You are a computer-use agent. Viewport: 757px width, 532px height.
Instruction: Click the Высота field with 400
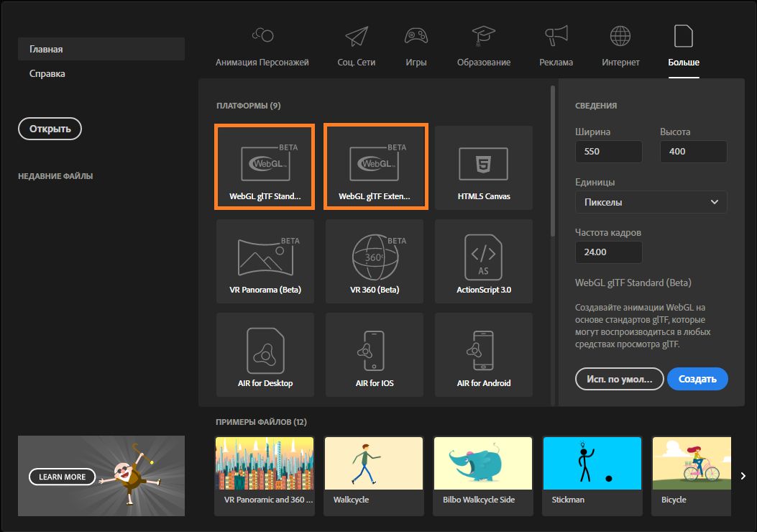click(x=693, y=152)
